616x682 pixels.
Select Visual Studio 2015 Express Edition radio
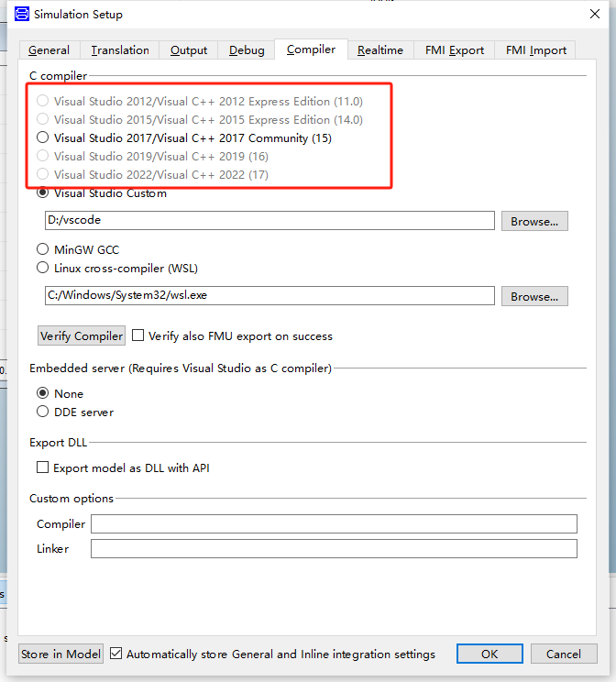[43, 119]
